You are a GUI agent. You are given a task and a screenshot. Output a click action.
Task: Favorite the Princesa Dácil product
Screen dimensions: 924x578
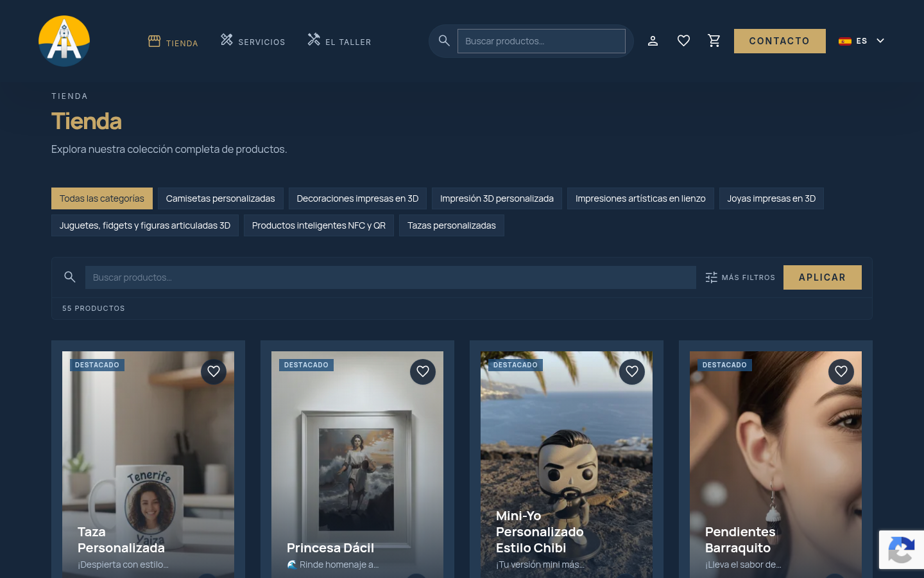(423, 371)
